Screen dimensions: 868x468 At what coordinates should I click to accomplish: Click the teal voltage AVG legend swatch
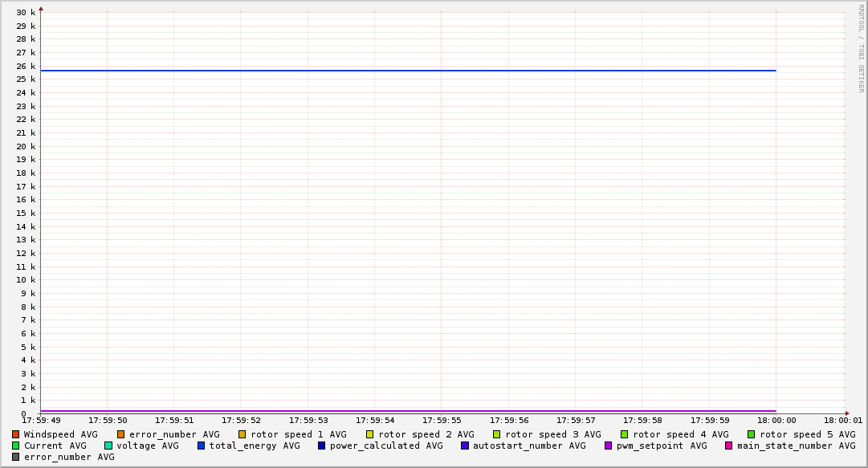pos(108,446)
